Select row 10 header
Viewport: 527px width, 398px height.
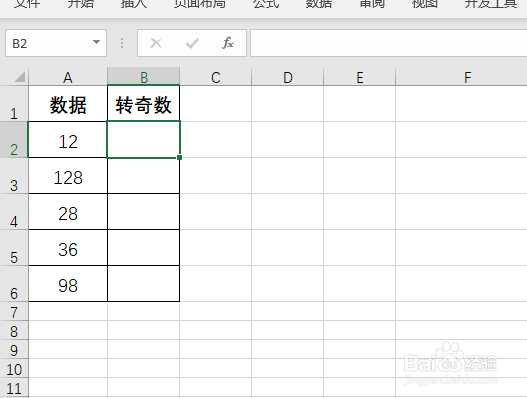(x=14, y=368)
